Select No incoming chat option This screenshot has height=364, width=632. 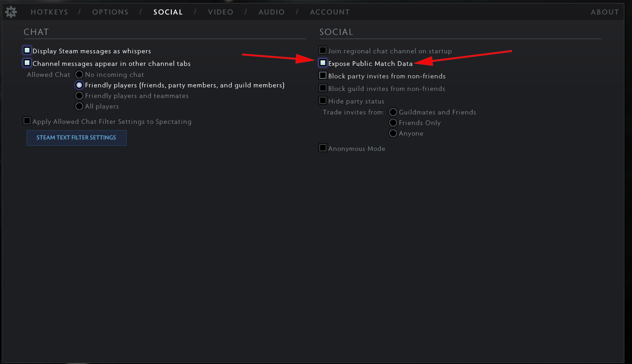[x=79, y=74]
